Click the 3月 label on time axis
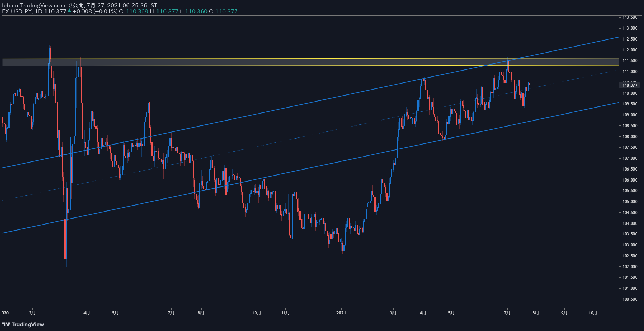644x331 pixels. (393, 313)
